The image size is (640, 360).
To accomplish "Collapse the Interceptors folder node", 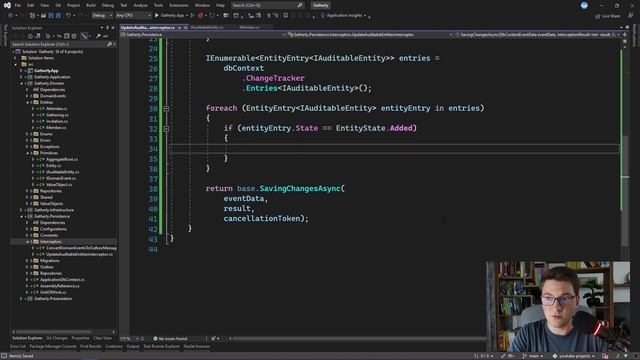I will 28,242.
